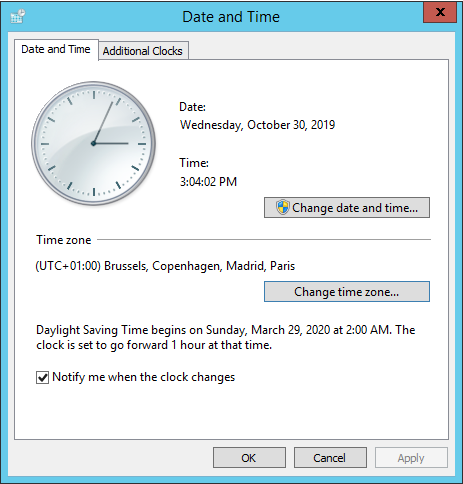This screenshot has width=463, height=484.
Task: Switch to the Additional Clocks tab
Action: (143, 51)
